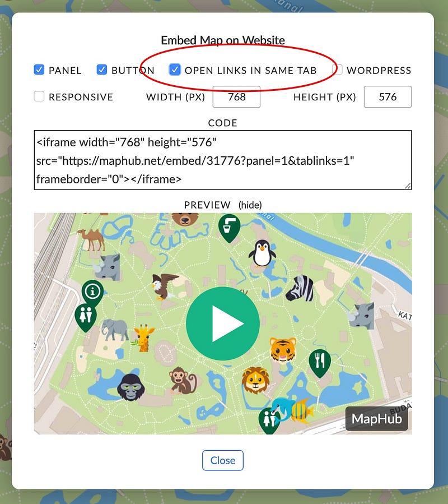
Task: Enable the Responsive checkbox
Action: 39,96
